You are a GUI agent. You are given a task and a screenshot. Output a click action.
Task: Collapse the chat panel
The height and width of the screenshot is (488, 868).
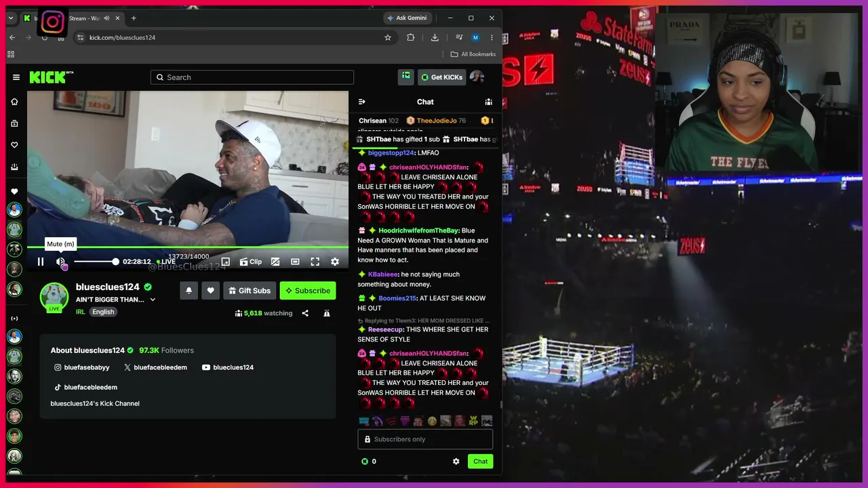pyautogui.click(x=362, y=102)
